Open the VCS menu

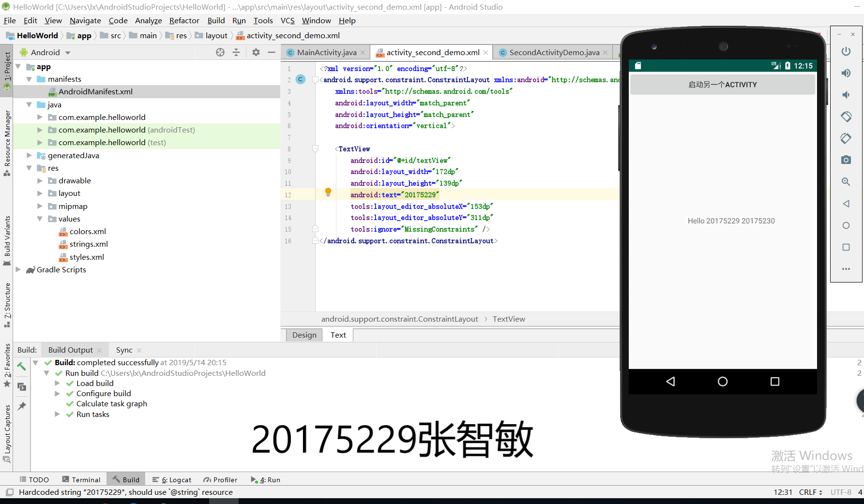288,20
